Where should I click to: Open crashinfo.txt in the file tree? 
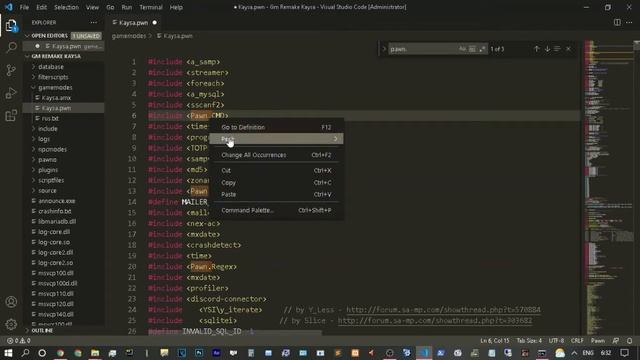[55, 211]
